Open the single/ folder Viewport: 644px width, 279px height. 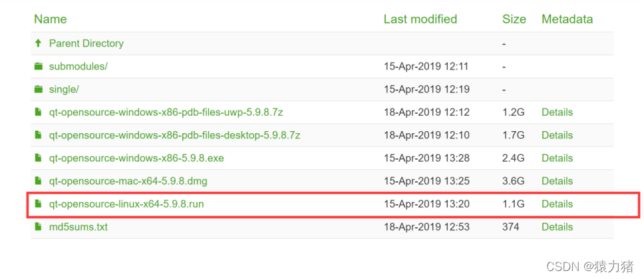pos(64,89)
